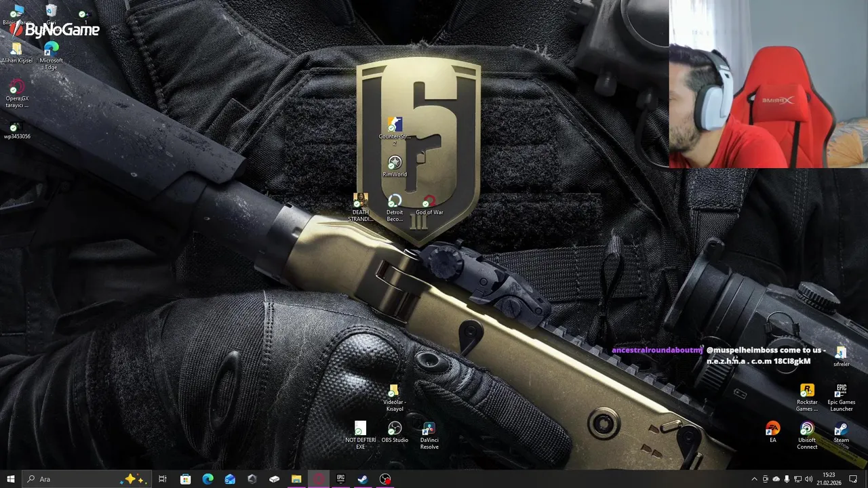Select the Death Stranding desktop icon

[x=360, y=207]
